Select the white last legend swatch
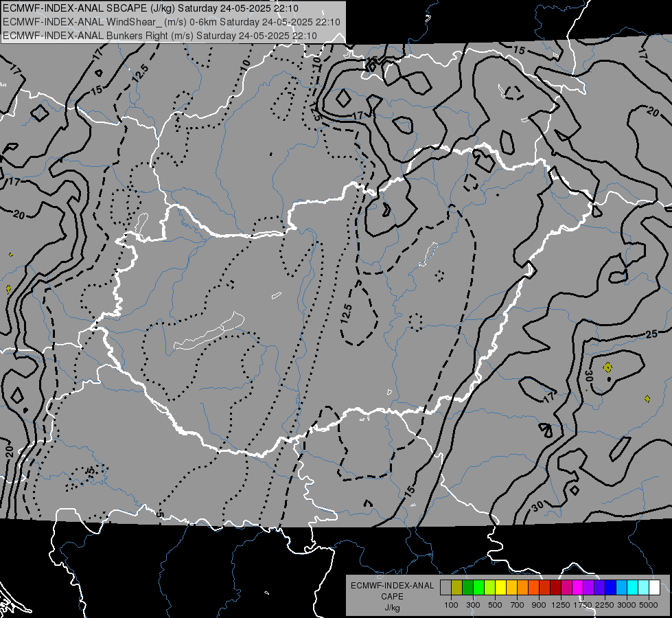The image size is (672, 618). pos(654,587)
